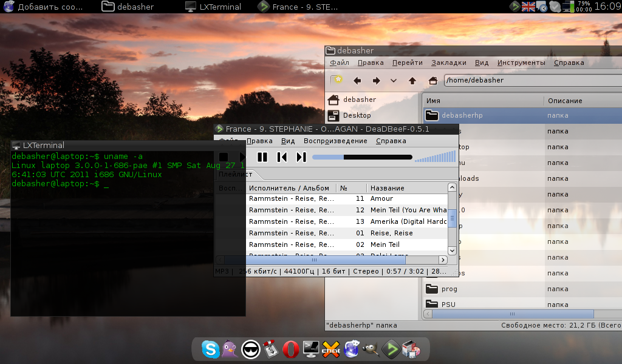
Task: Open Desktop in the file manager sidebar
Action: pos(357,115)
